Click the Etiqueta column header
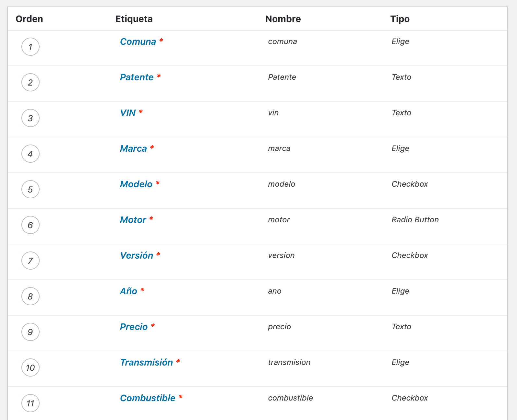The image size is (517, 420). point(134,19)
